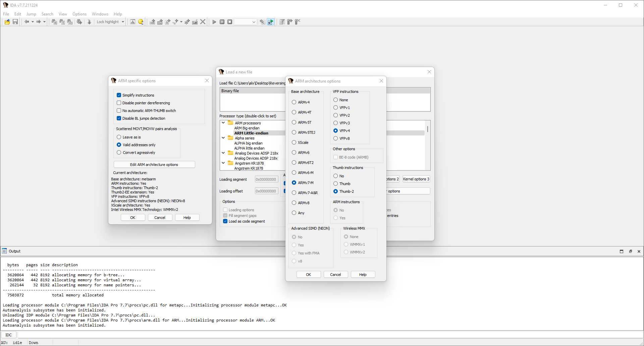Image resolution: width=644 pixels, height=346 pixels.
Task: Create code with the CODE toolbar icon
Action: (x=152, y=21)
